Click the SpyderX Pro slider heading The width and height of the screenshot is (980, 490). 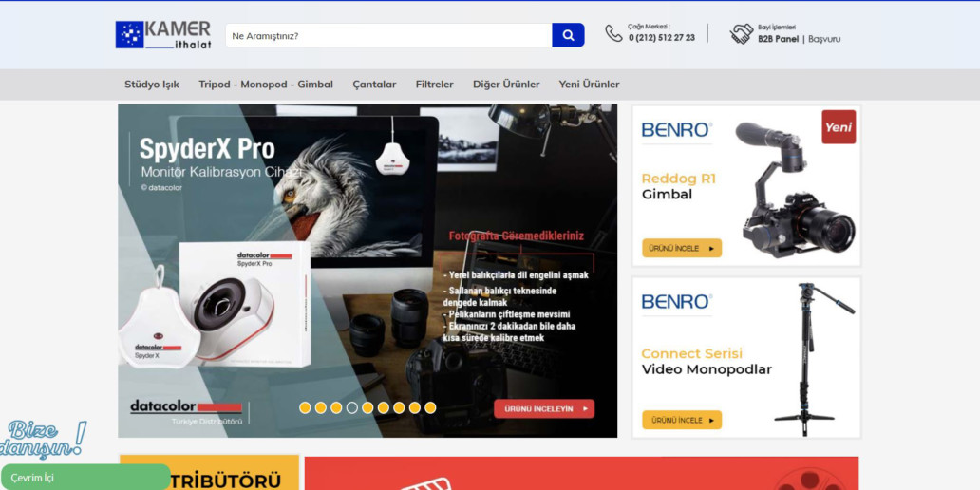[207, 149]
